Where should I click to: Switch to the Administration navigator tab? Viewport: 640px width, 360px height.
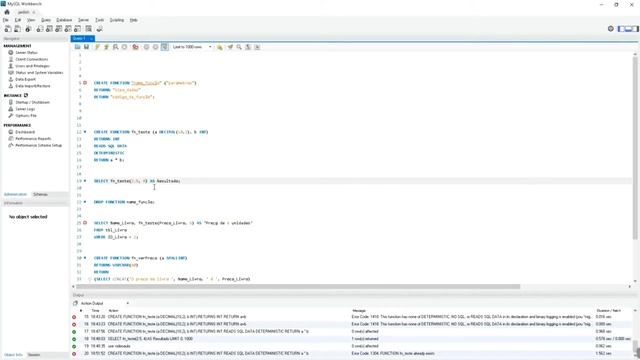pos(15,194)
